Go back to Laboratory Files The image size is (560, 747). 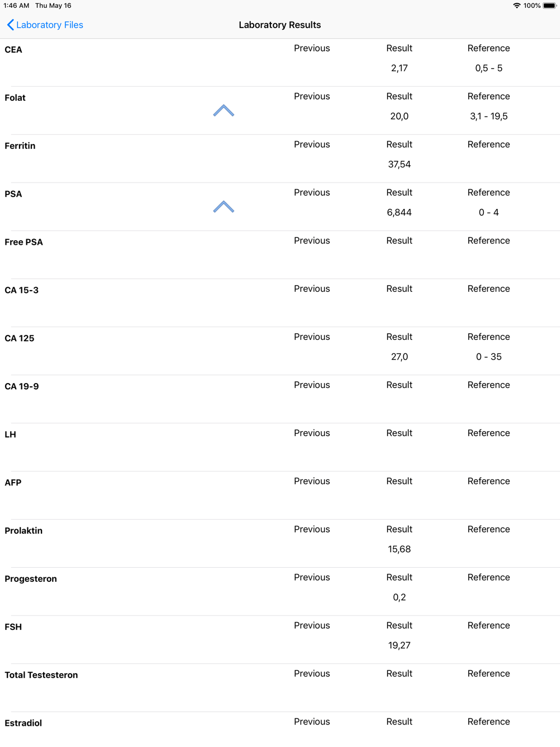click(x=45, y=25)
